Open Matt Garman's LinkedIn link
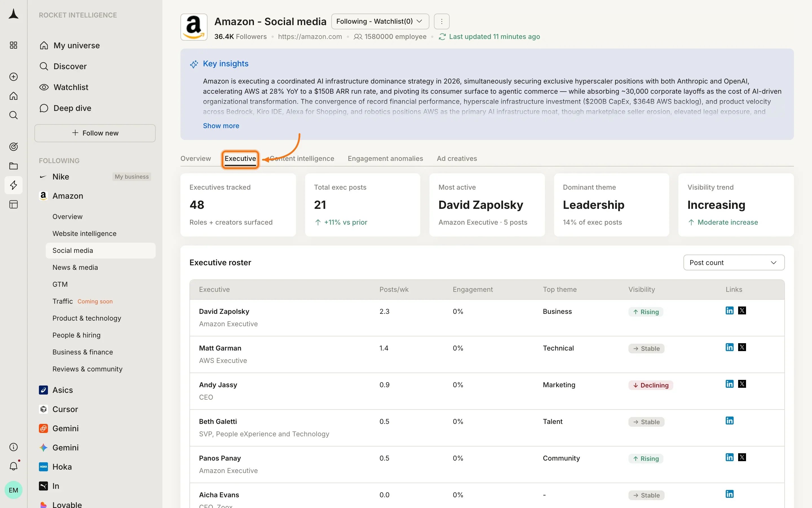Viewport: 812px width, 508px height. [729, 347]
